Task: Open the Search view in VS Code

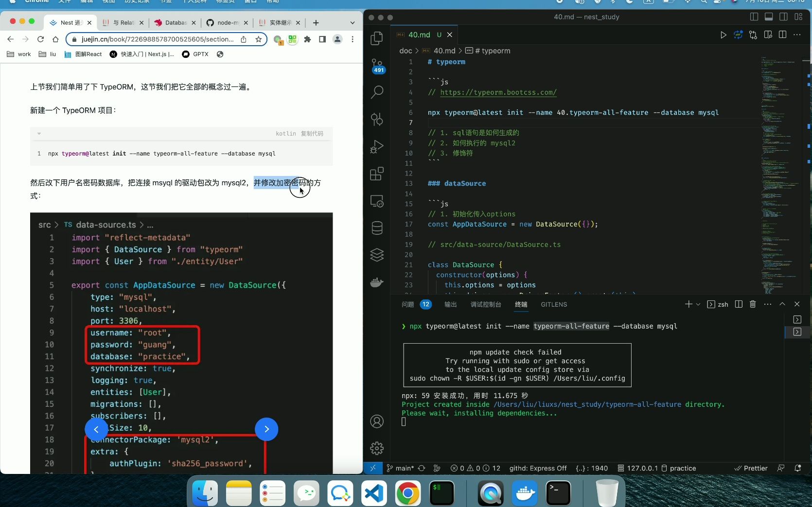Action: pyautogui.click(x=377, y=92)
